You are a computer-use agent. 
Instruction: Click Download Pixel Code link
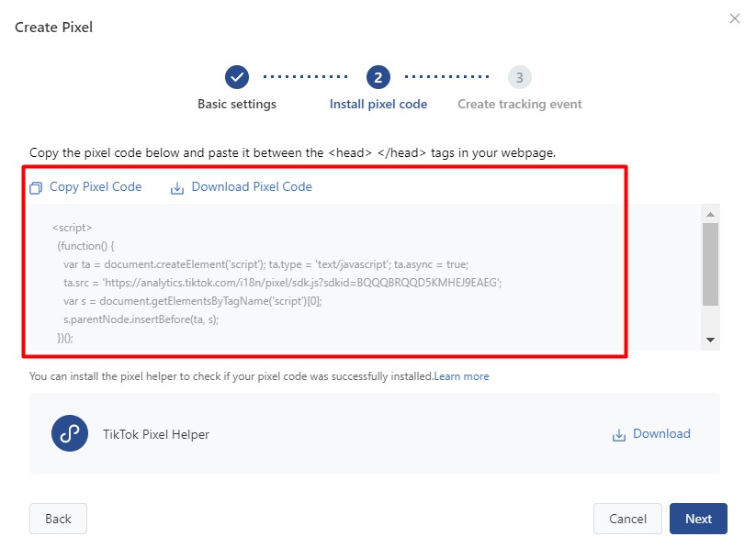tap(252, 186)
